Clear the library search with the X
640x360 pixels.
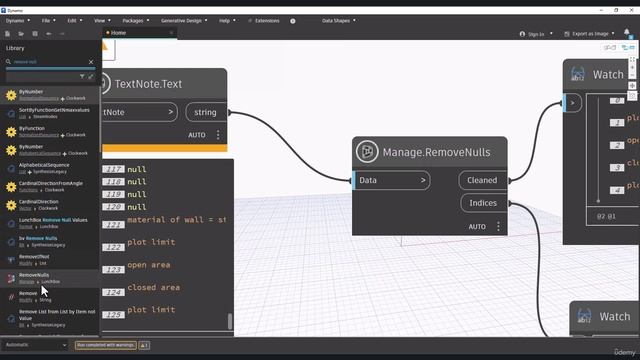pyautogui.click(x=91, y=62)
